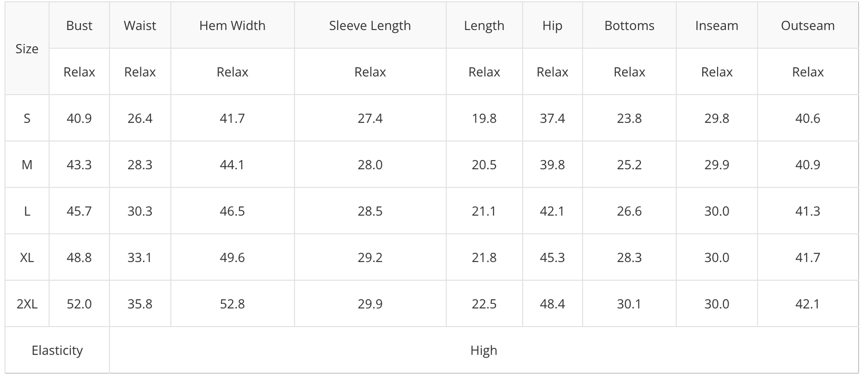The image size is (868, 383).
Task: Click the Bust column header
Action: tap(79, 26)
